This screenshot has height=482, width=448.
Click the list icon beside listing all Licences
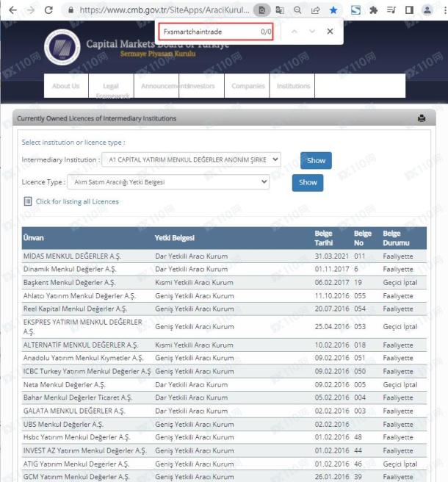[x=28, y=201]
